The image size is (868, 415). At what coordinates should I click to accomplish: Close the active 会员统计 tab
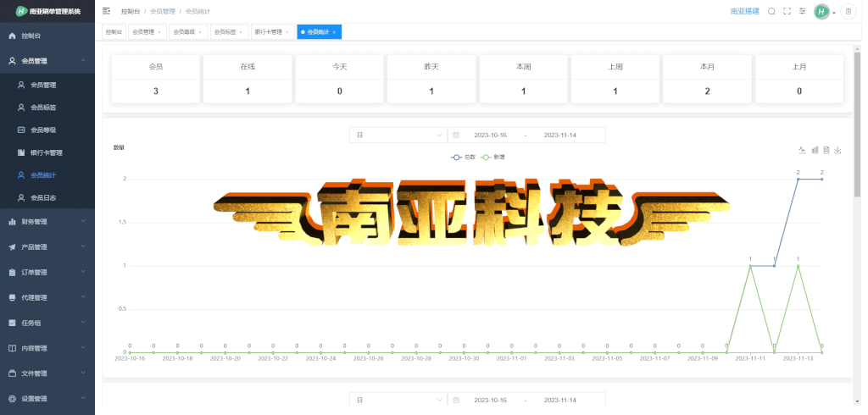pyautogui.click(x=334, y=32)
